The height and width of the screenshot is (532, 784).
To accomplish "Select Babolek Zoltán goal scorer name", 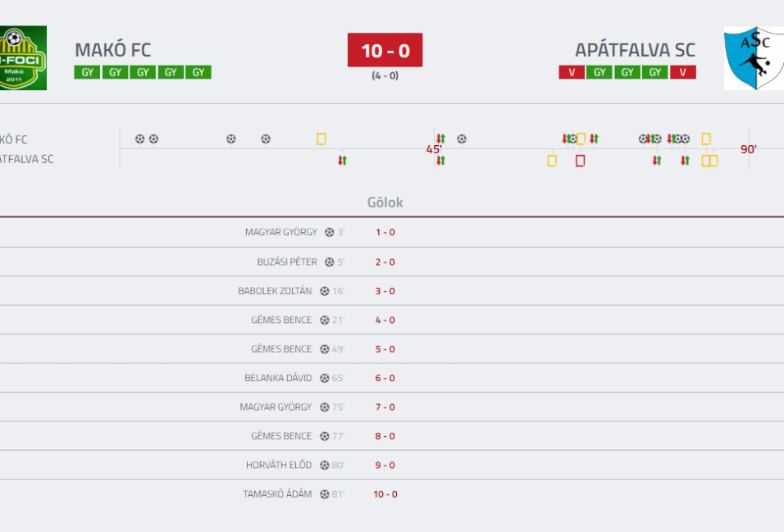I will coord(275,291).
